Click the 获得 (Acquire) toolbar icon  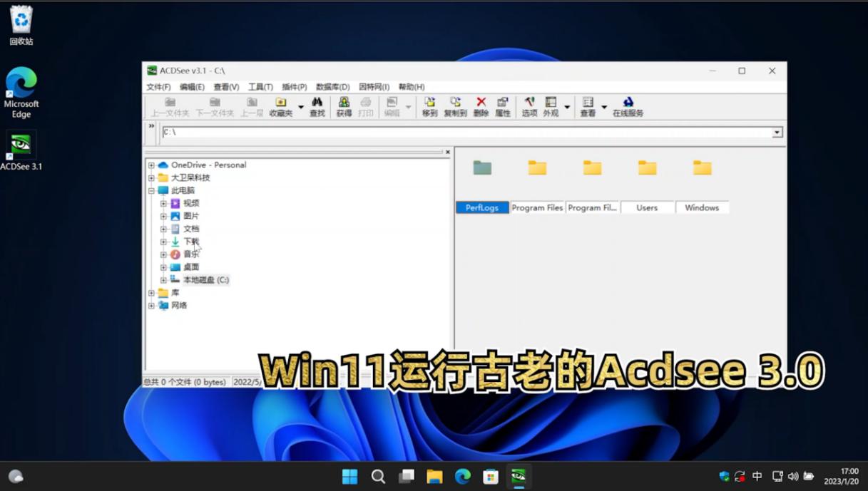(344, 107)
